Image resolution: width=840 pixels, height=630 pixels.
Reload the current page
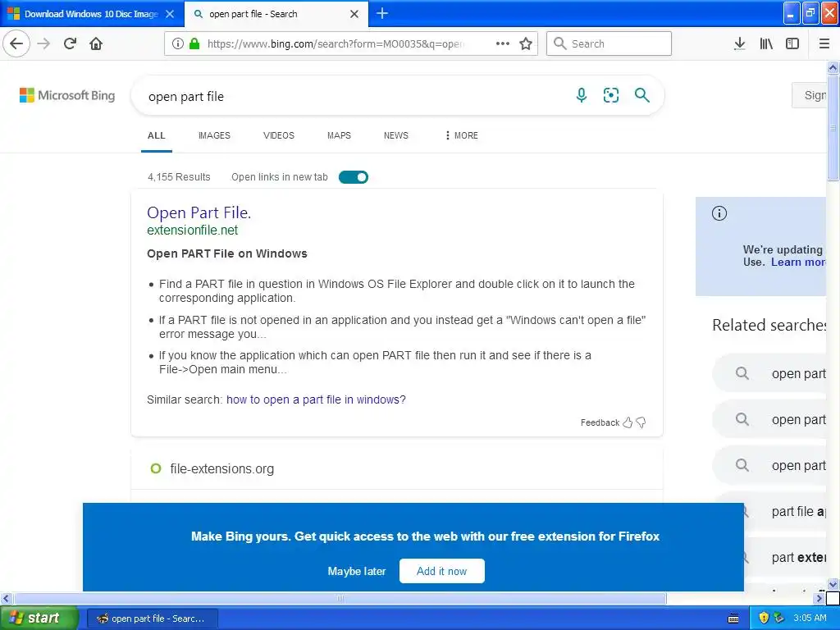coord(70,43)
